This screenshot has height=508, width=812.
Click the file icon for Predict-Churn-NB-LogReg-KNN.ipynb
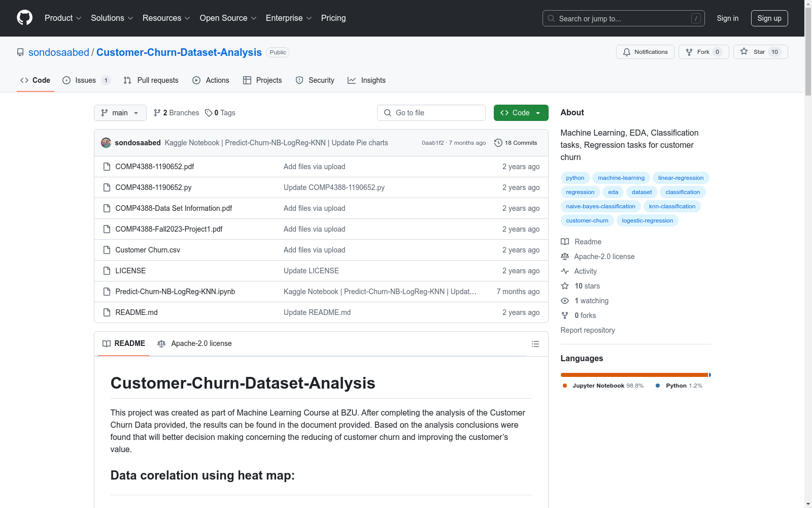tap(107, 292)
